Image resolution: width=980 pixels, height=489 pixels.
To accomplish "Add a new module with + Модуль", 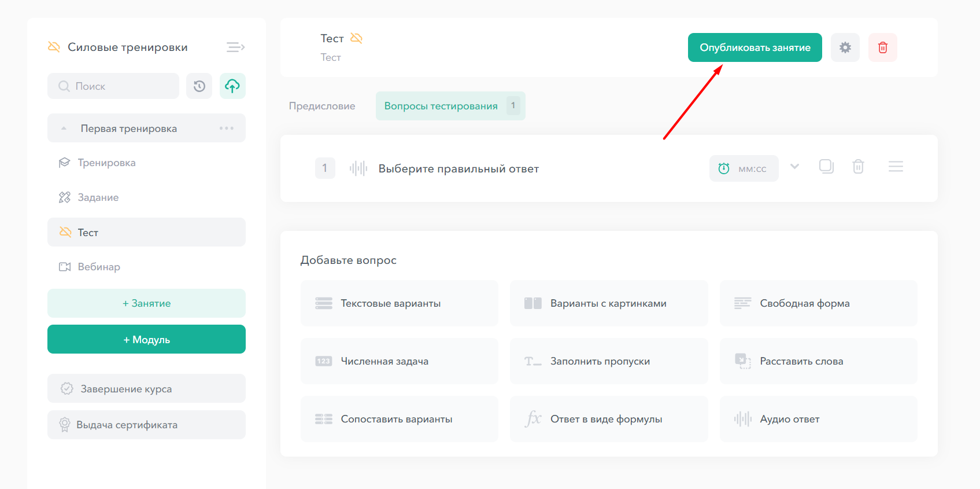I will 146,339.
